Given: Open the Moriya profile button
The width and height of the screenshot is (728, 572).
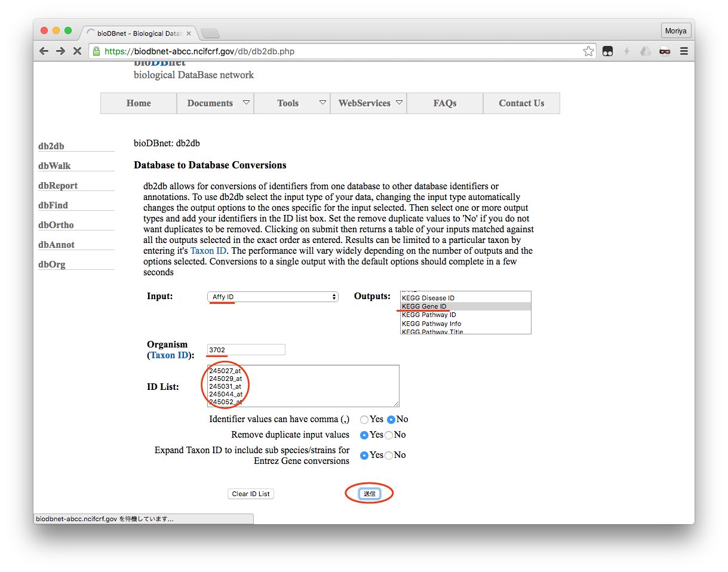Looking at the screenshot, I should coord(676,30).
